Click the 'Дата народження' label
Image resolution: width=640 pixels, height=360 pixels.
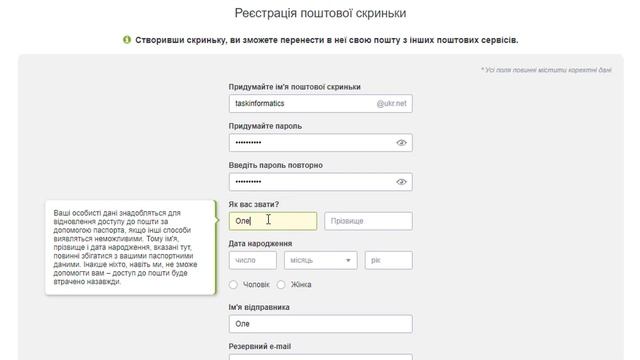tap(260, 244)
